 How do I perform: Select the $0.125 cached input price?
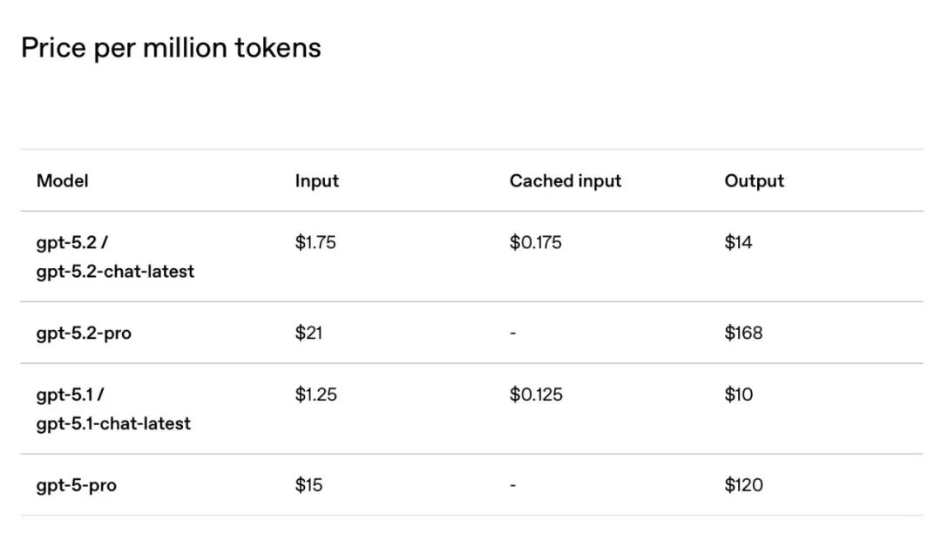tap(536, 395)
